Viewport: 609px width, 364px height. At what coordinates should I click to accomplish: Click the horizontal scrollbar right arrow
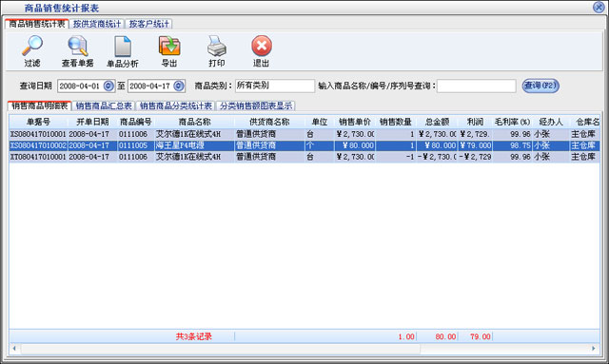coord(594,348)
